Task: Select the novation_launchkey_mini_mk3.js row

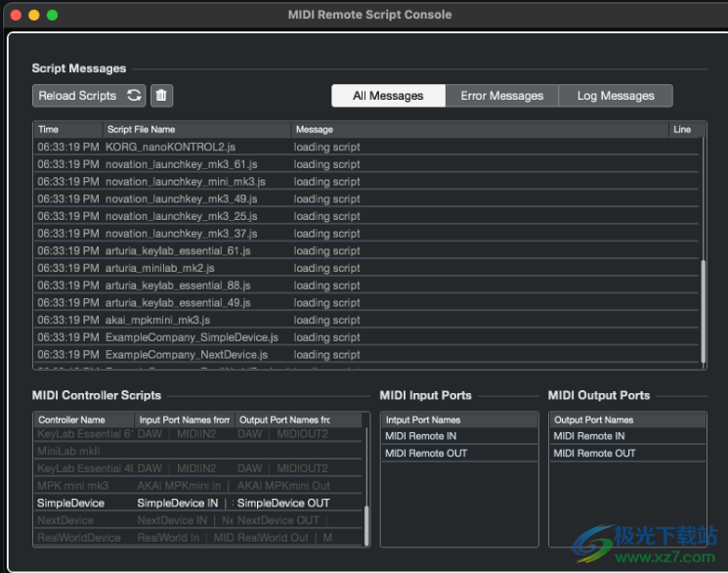Action: click(x=366, y=181)
